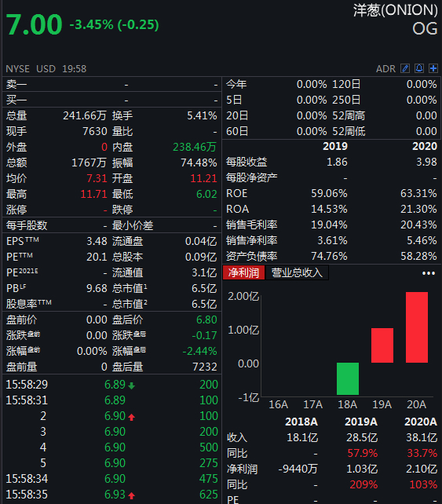The width and height of the screenshot is (442, 504).
Task: Select the 净利润 tab
Action: pos(243,272)
